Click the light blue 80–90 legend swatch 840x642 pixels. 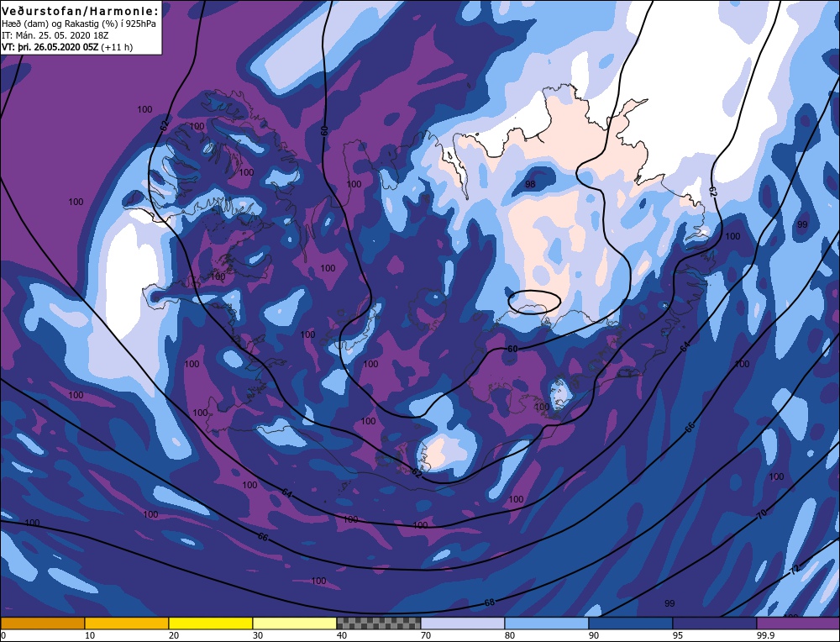[x=547, y=623]
